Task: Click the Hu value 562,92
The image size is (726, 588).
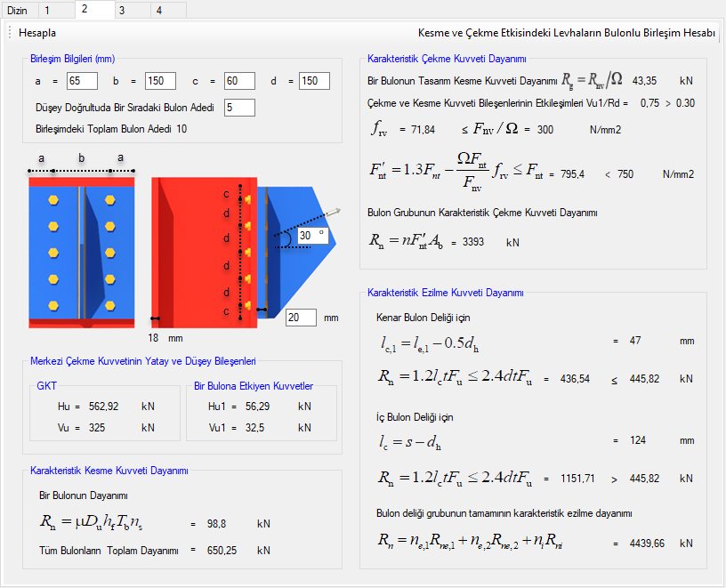Action: pyautogui.click(x=104, y=407)
